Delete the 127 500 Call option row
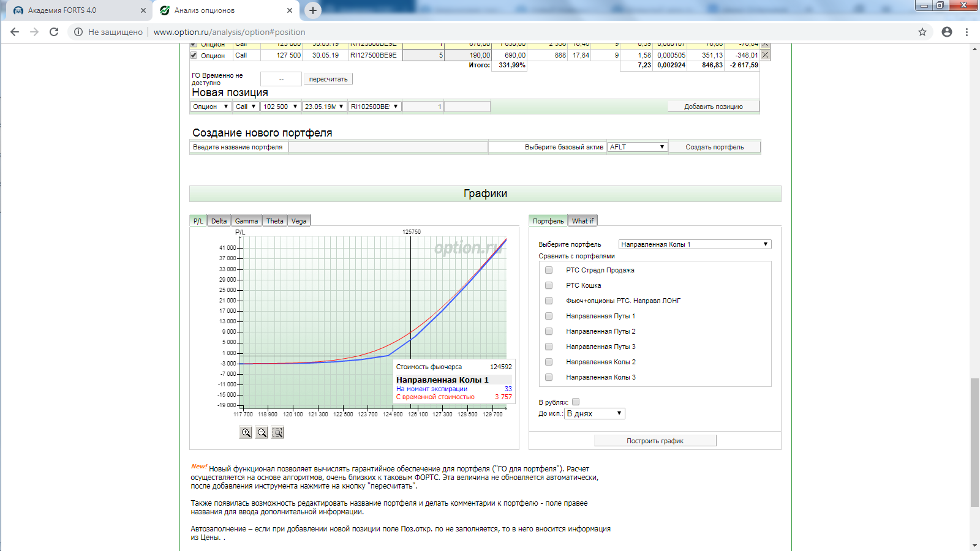Viewport: 980px width, 551px height. coord(765,55)
